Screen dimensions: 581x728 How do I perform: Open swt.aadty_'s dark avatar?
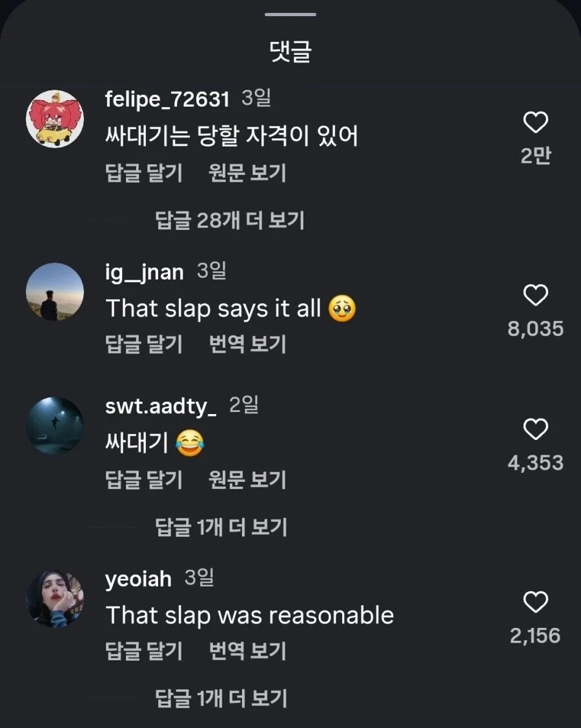click(55, 426)
